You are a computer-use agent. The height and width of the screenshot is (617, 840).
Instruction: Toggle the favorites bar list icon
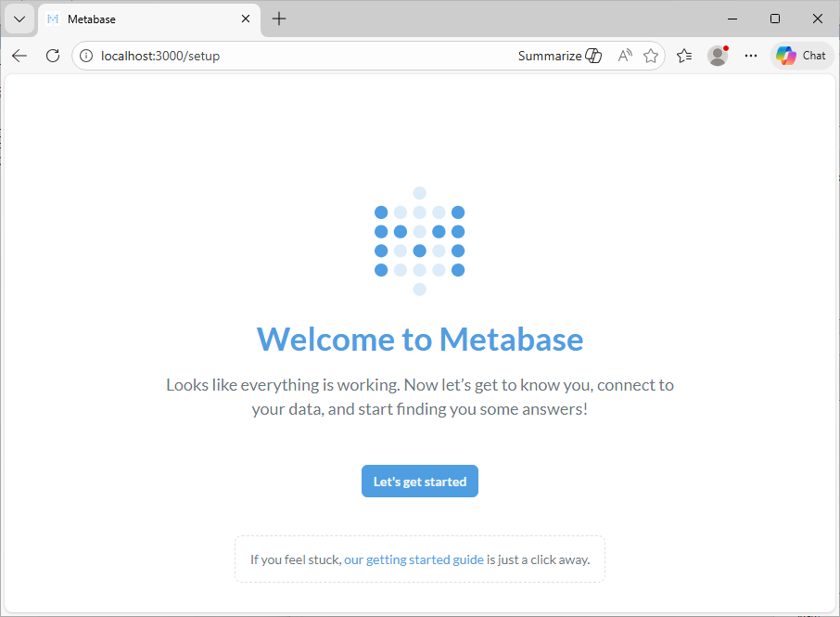[x=684, y=56]
